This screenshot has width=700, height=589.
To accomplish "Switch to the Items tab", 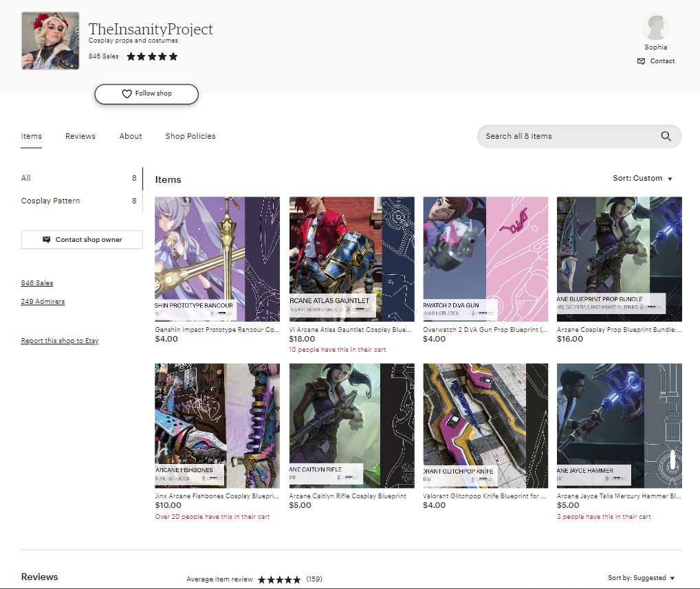I will point(31,136).
